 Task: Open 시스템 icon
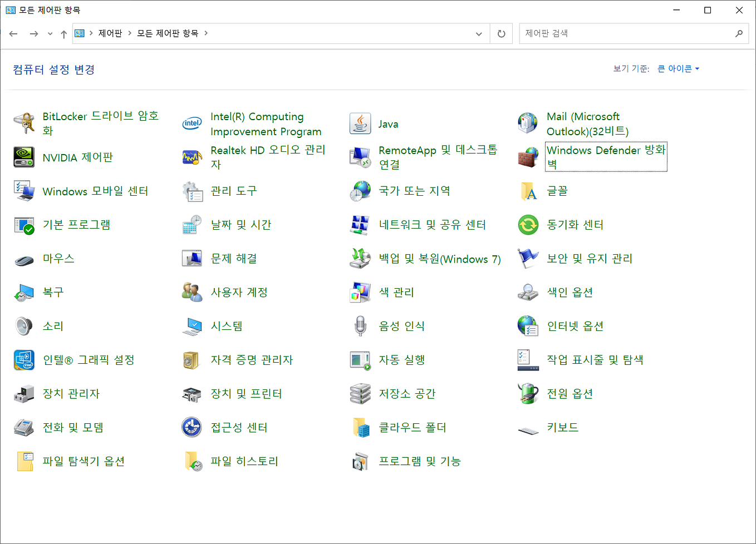[x=192, y=326]
